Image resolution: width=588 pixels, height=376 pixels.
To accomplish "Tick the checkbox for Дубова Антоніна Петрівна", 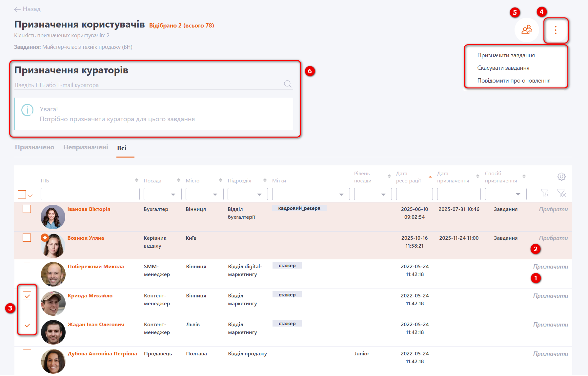I will [x=27, y=353].
